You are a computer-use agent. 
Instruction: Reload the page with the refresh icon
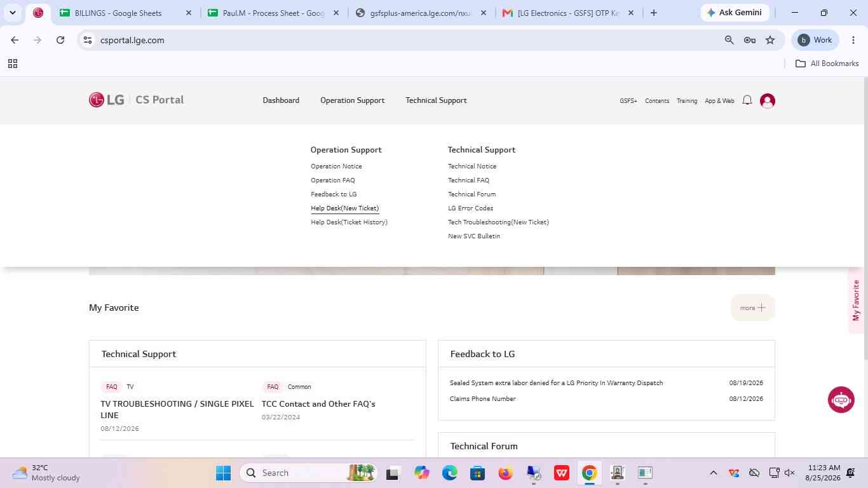click(x=60, y=40)
